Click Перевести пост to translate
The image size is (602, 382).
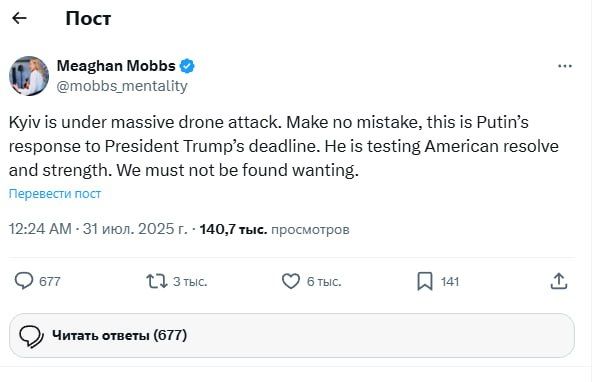click(x=55, y=193)
